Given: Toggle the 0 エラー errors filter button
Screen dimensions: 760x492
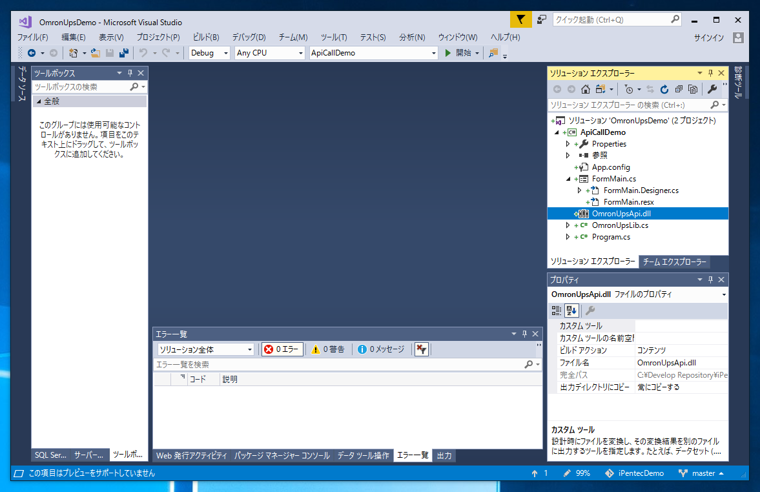Looking at the screenshot, I should (282, 349).
